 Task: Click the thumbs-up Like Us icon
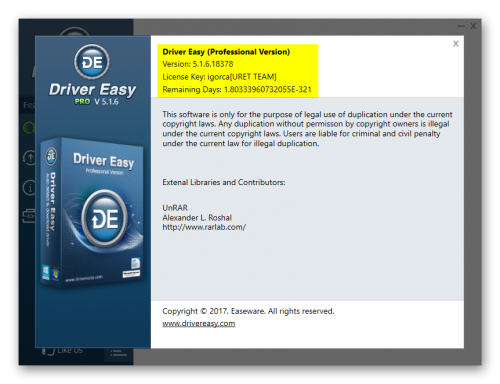(49, 351)
